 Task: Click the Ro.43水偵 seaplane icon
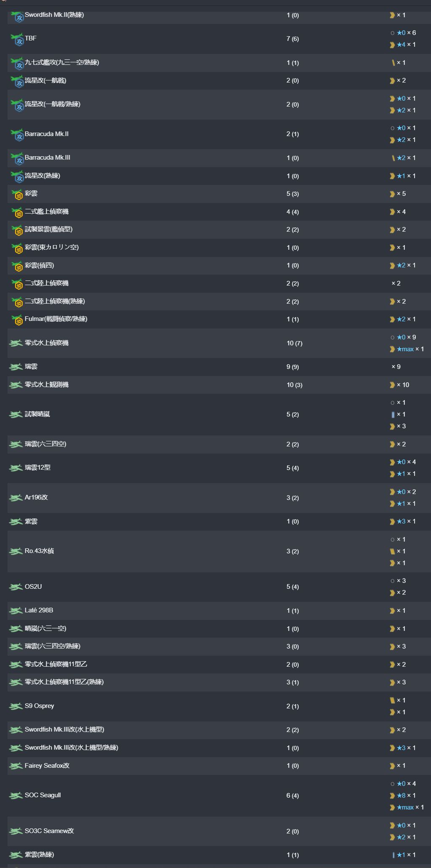[16, 551]
